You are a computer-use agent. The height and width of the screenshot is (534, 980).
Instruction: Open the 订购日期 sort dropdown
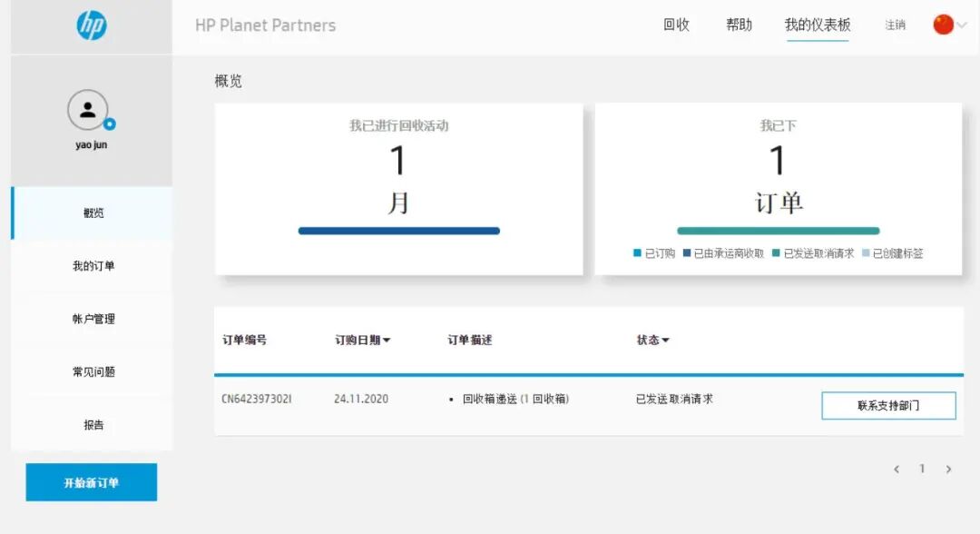[x=362, y=340]
